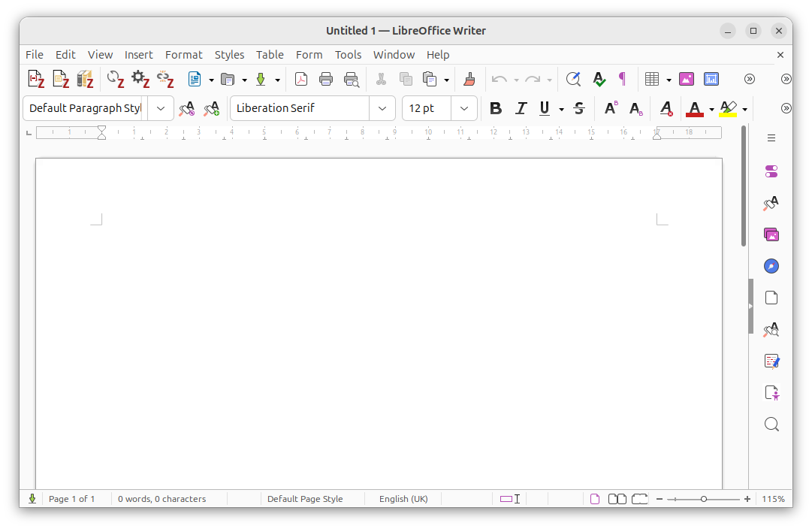Open the sidebar magnifier Find deck
Screen dimensions: 812x529
tap(771, 425)
